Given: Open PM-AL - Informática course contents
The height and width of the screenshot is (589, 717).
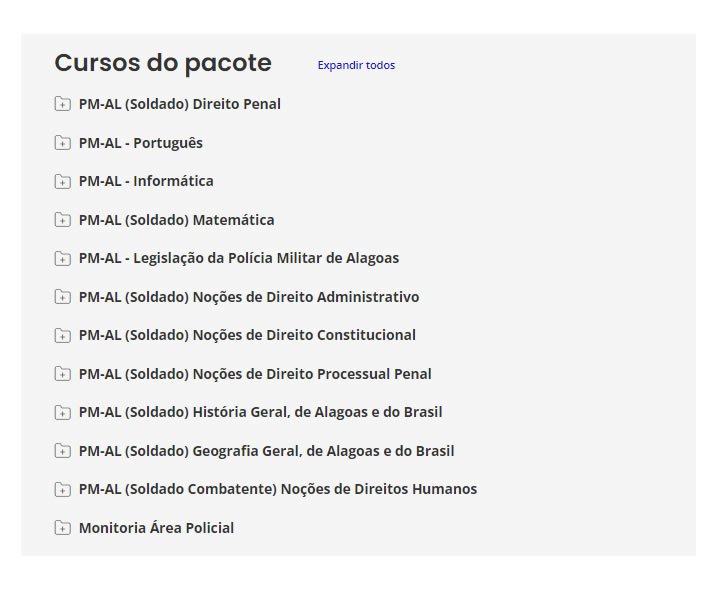Looking at the screenshot, I should click(146, 181).
